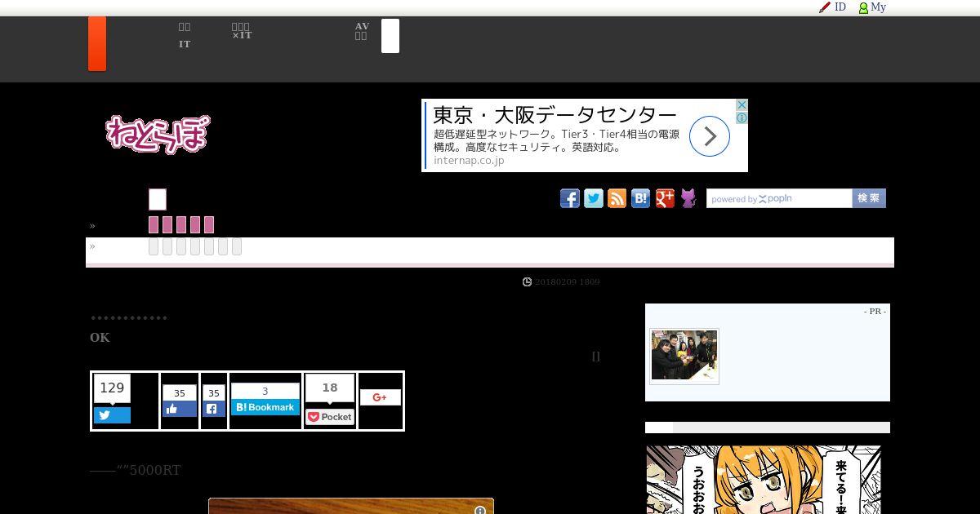The width and height of the screenshot is (980, 514).
Task: Click the My link with green user icon
Action: pyautogui.click(x=872, y=7)
